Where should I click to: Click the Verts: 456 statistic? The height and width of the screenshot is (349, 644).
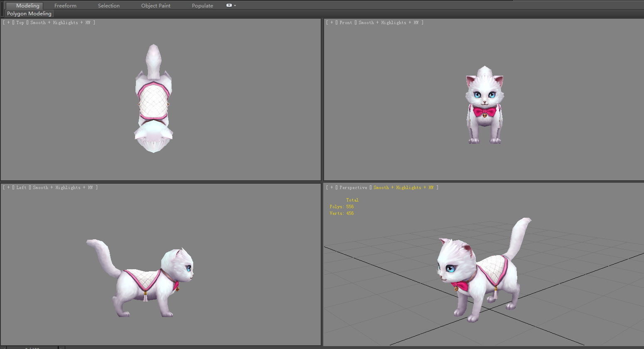click(342, 213)
